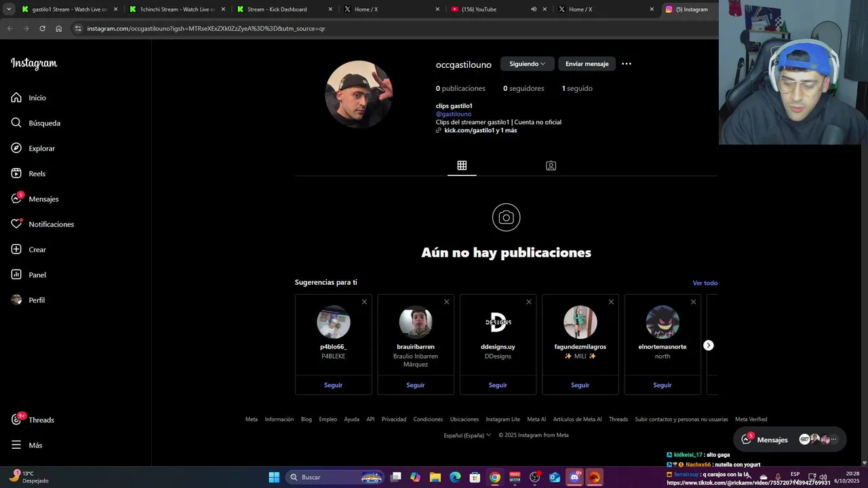Click the taskbar Buscar search box
The width and height of the screenshot is (868, 488).
coord(335,477)
